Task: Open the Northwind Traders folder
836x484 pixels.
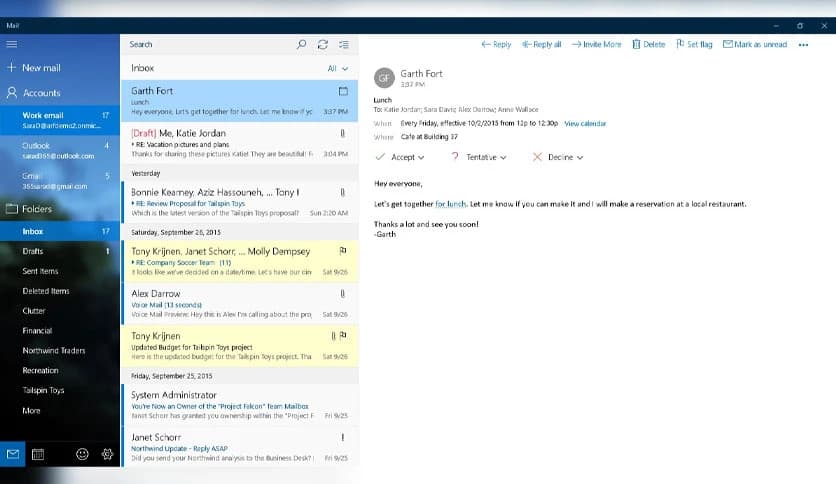Action: click(x=60, y=350)
